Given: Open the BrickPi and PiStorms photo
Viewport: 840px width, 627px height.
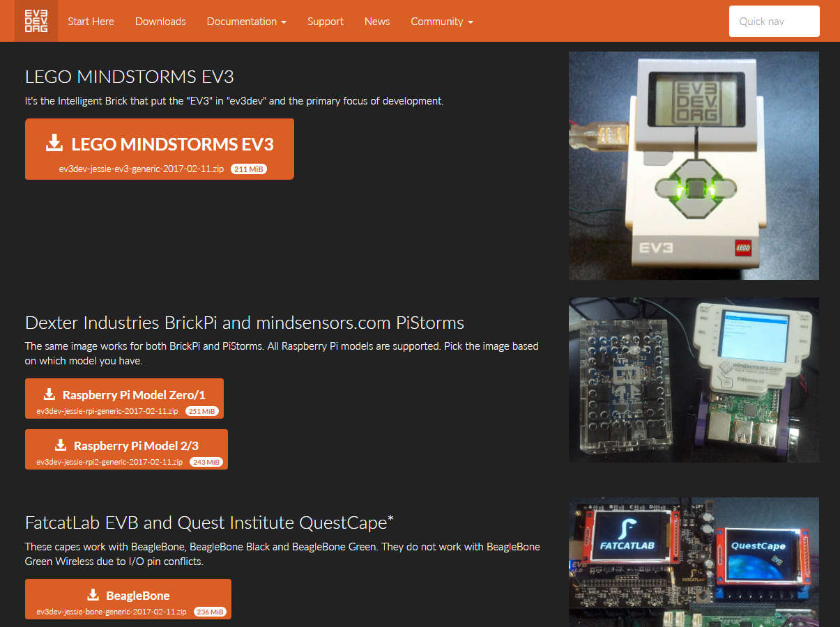Looking at the screenshot, I should point(694,380).
